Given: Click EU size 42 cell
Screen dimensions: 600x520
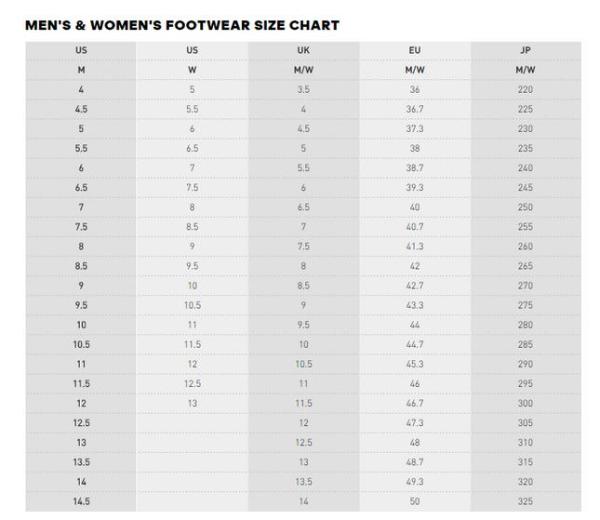Looking at the screenshot, I should click(415, 266).
